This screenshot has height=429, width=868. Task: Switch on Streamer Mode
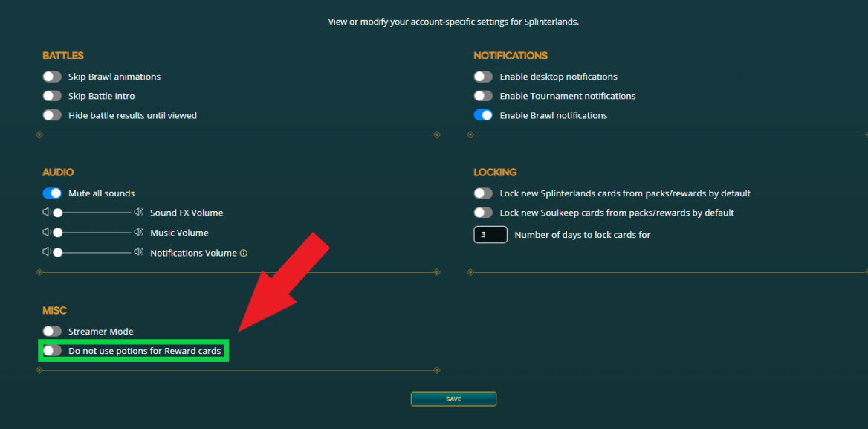tap(52, 332)
